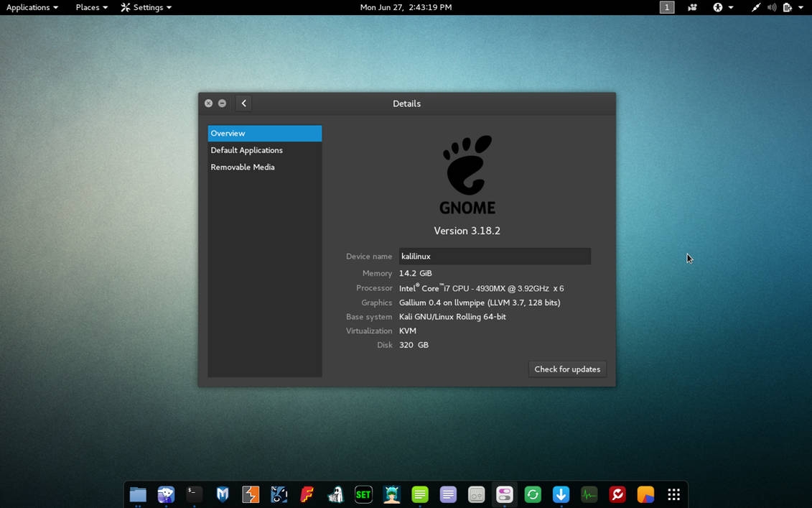The image size is (812, 508).
Task: Open the Tweak Tool toggle icon in dock
Action: click(505, 494)
